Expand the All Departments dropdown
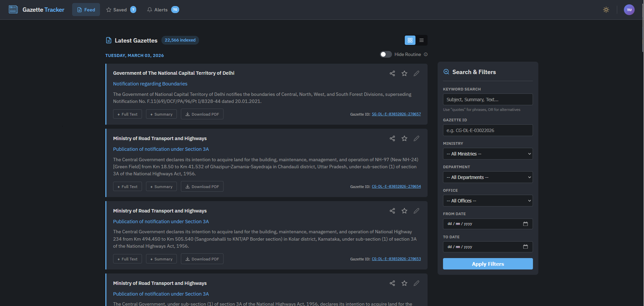644x306 pixels. 488,177
